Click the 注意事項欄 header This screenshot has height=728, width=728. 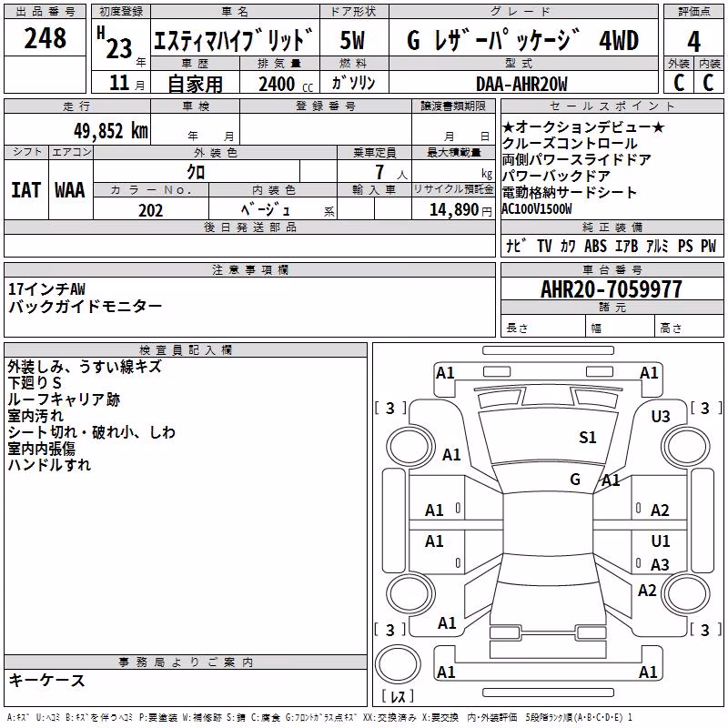tap(250, 269)
